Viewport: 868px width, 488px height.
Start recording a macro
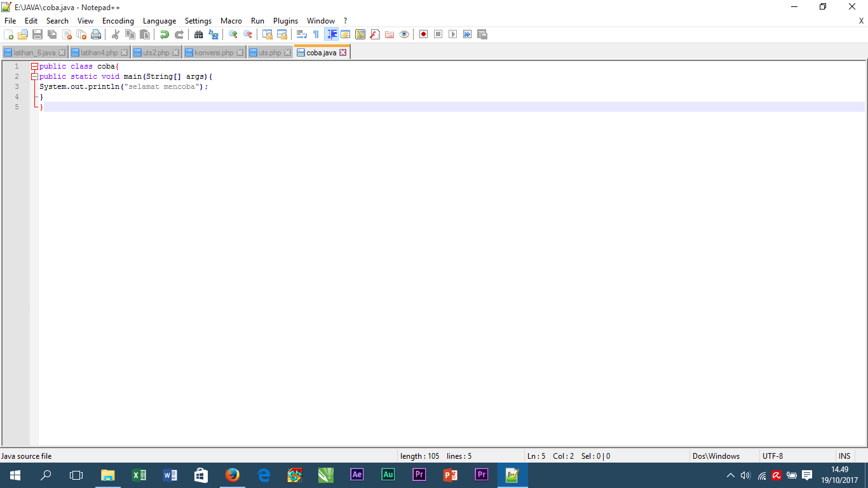[423, 34]
